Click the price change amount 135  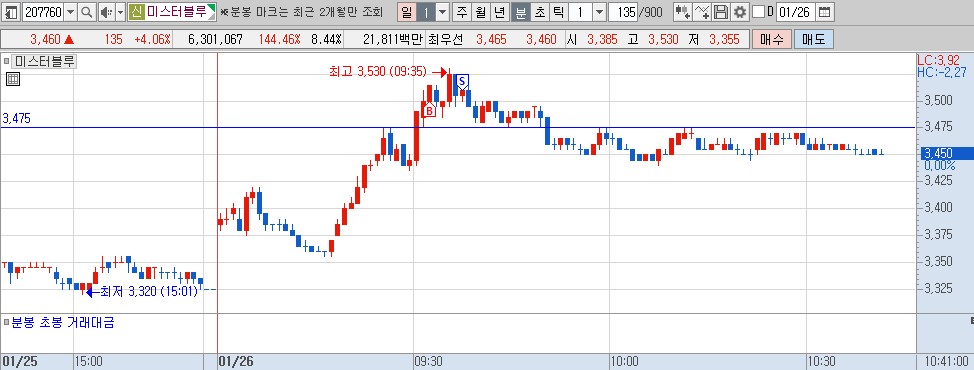(x=113, y=40)
